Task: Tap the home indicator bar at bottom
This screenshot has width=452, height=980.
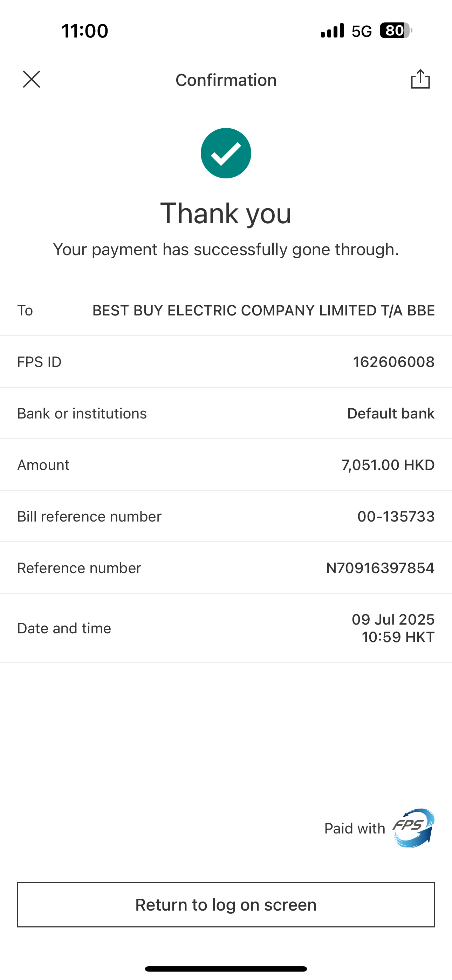Action: click(x=226, y=968)
